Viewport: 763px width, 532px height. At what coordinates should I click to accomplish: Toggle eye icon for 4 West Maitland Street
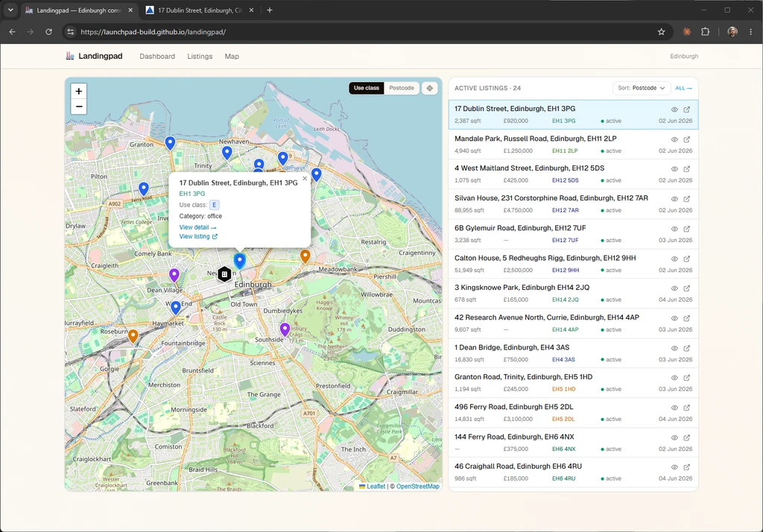tap(674, 169)
